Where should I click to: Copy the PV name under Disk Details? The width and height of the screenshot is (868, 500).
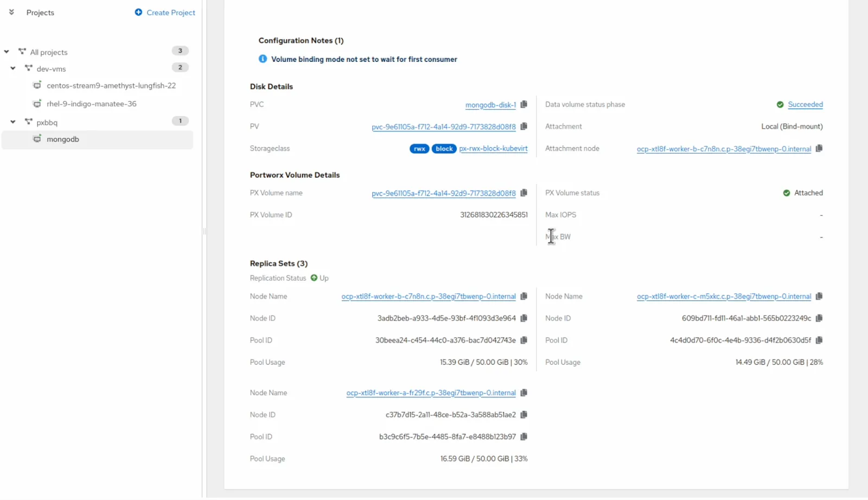click(x=524, y=126)
